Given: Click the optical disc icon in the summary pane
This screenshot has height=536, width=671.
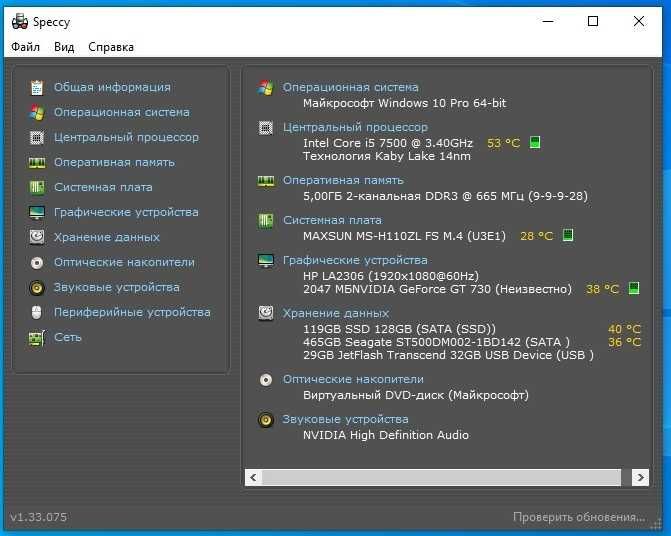Looking at the screenshot, I should pyautogui.click(x=266, y=380).
